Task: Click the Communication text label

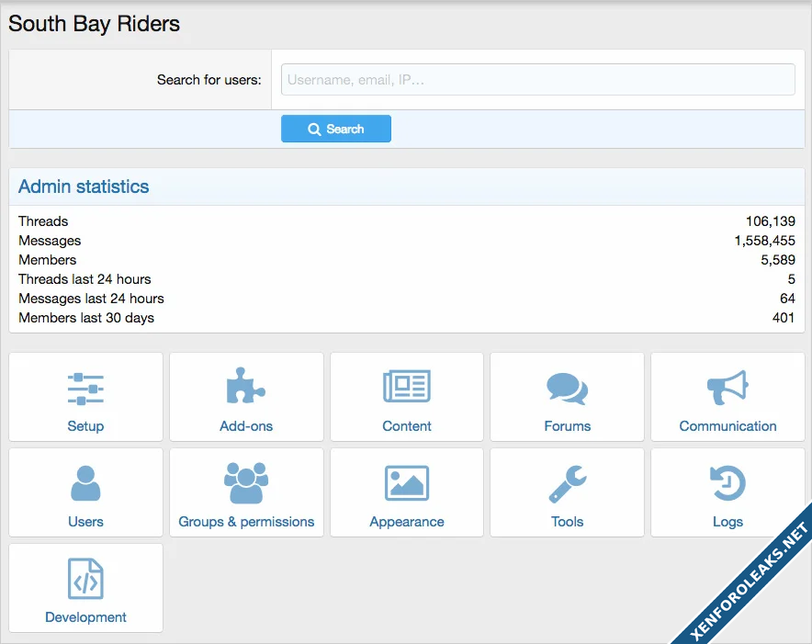Action: [x=727, y=426]
